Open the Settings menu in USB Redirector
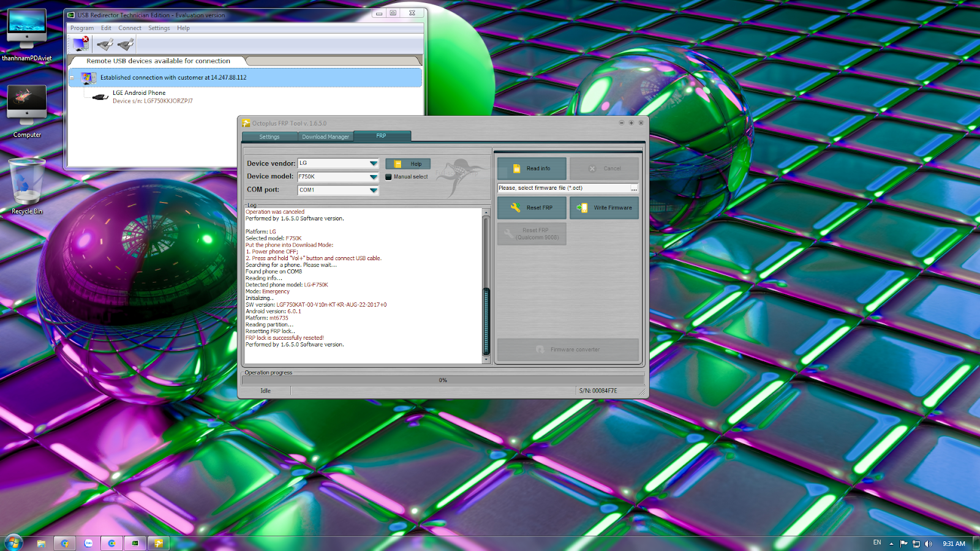This screenshot has height=551, width=980. coord(159,28)
